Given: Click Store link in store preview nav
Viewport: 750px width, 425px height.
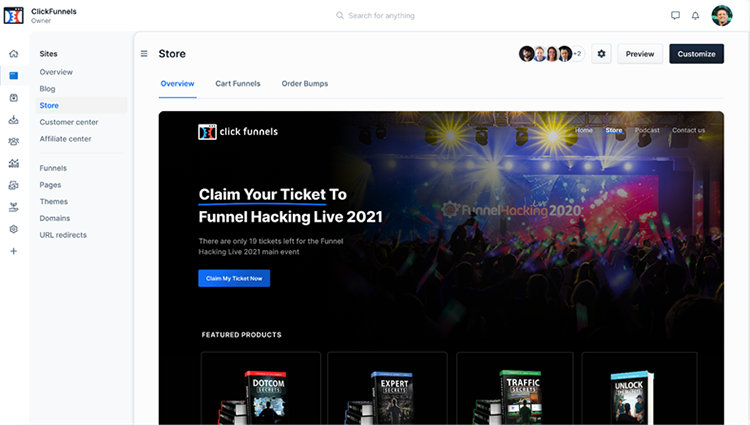Looking at the screenshot, I should [x=614, y=130].
